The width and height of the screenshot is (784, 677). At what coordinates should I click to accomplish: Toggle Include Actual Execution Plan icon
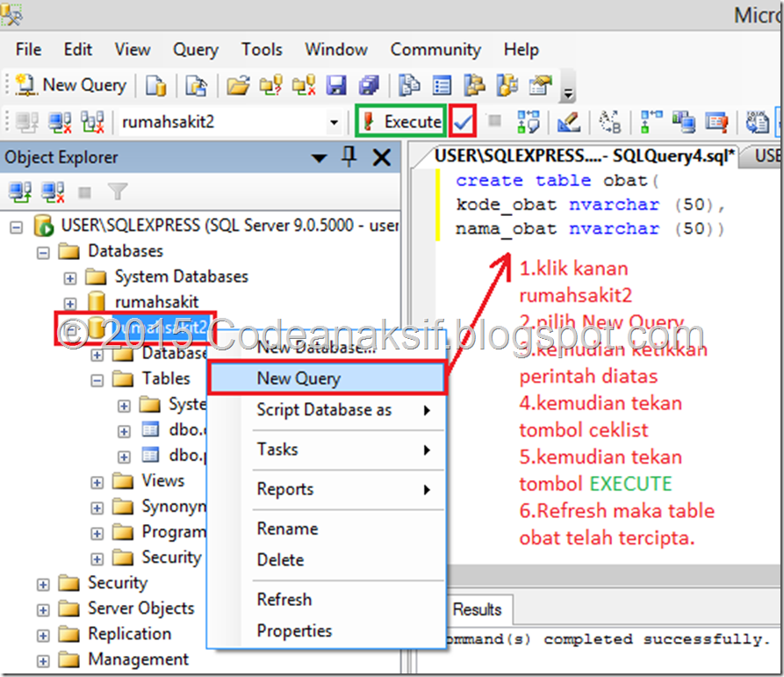(x=651, y=122)
